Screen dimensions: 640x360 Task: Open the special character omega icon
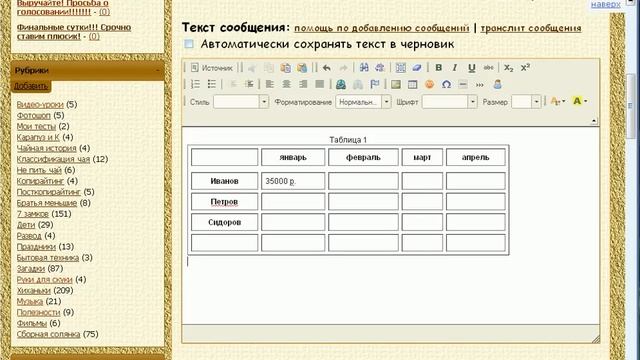[x=446, y=84]
